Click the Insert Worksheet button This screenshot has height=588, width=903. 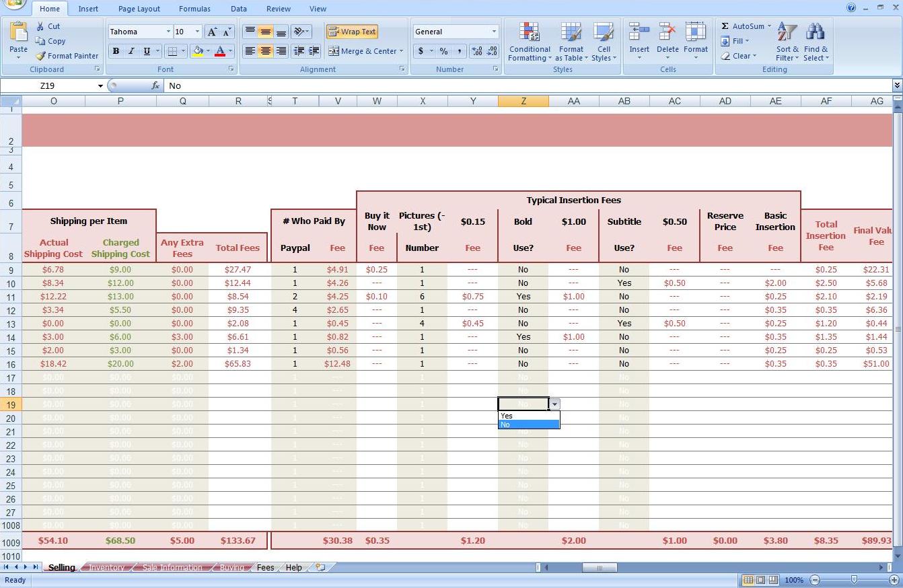tap(320, 567)
